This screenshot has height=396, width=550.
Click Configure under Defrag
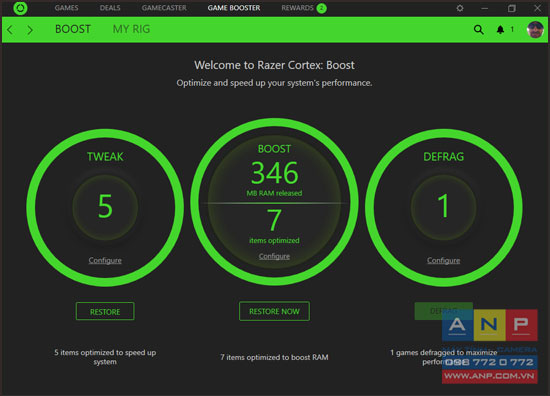click(443, 260)
